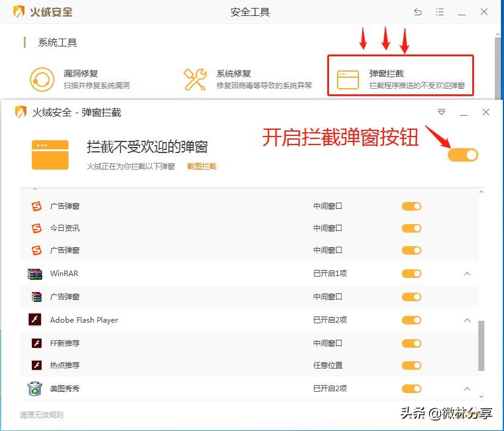
Task: Select the WinRAR row label
Action: click(x=64, y=274)
